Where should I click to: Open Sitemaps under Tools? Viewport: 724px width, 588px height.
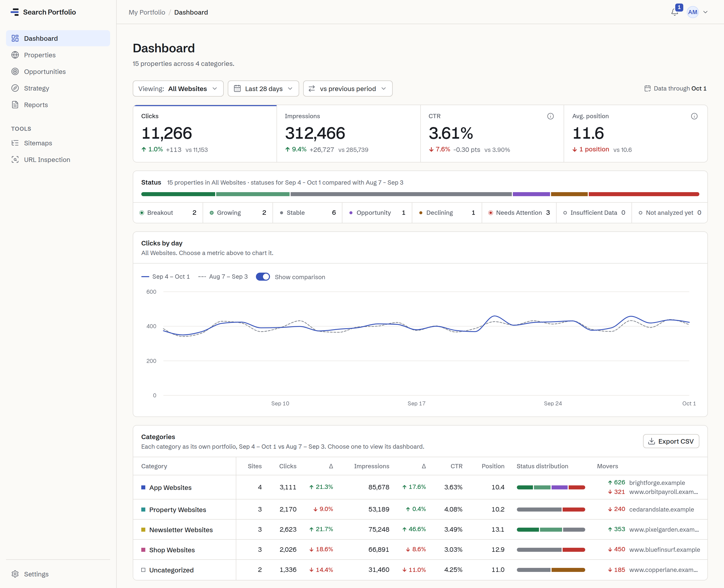(58, 143)
